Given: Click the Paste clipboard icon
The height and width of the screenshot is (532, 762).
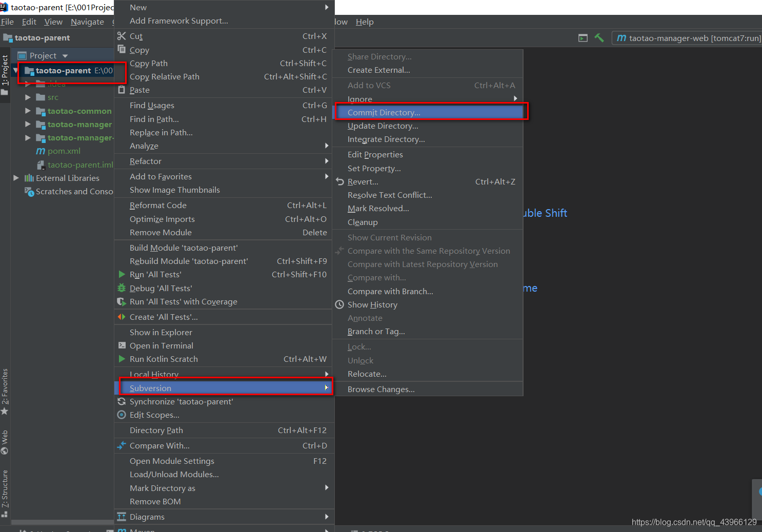Looking at the screenshot, I should [122, 90].
